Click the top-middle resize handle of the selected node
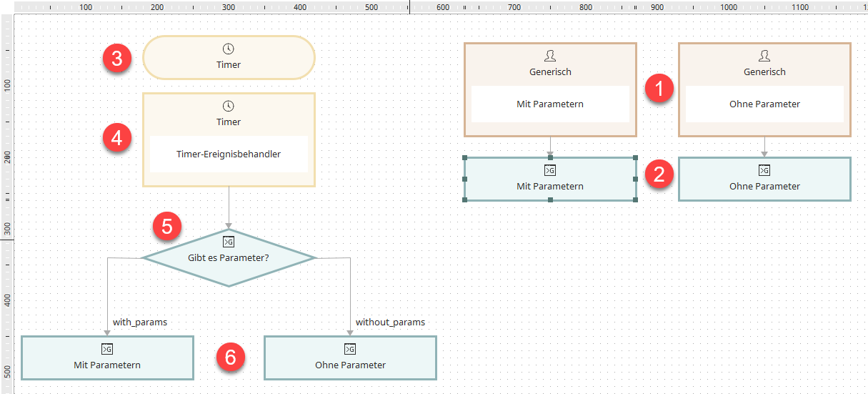This screenshot has width=868, height=394. point(550,158)
